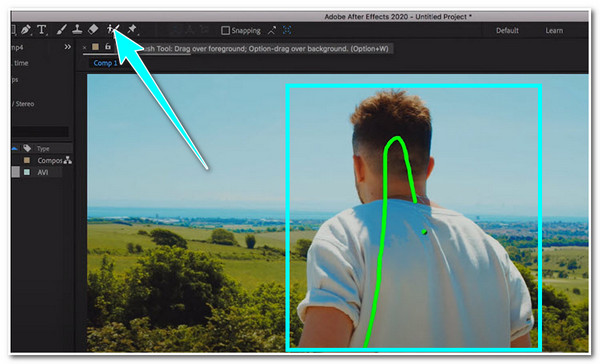
Task: Click the blue snap features icon beside Snapping
Action: (x=287, y=30)
